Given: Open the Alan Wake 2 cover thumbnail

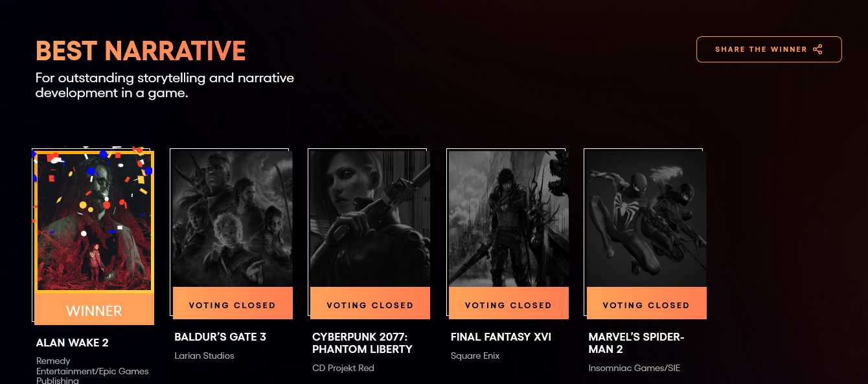Looking at the screenshot, I should coord(94,222).
